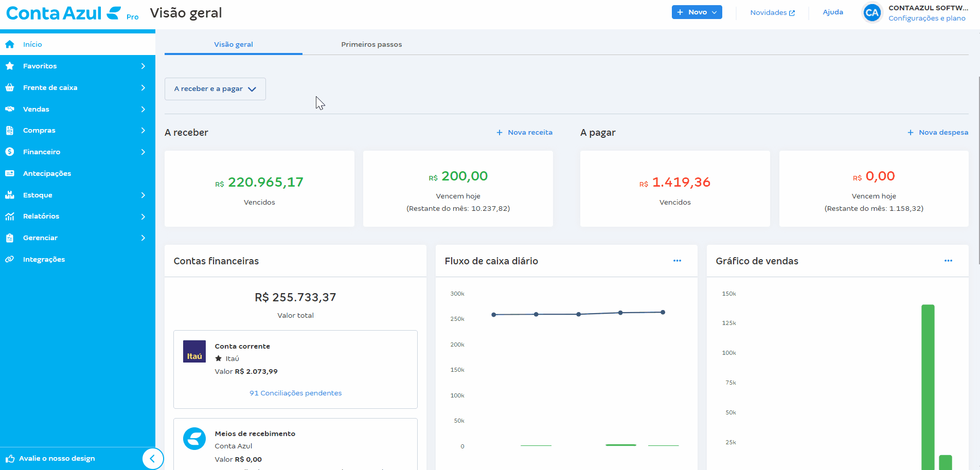Click the CA user avatar icon

[872, 13]
